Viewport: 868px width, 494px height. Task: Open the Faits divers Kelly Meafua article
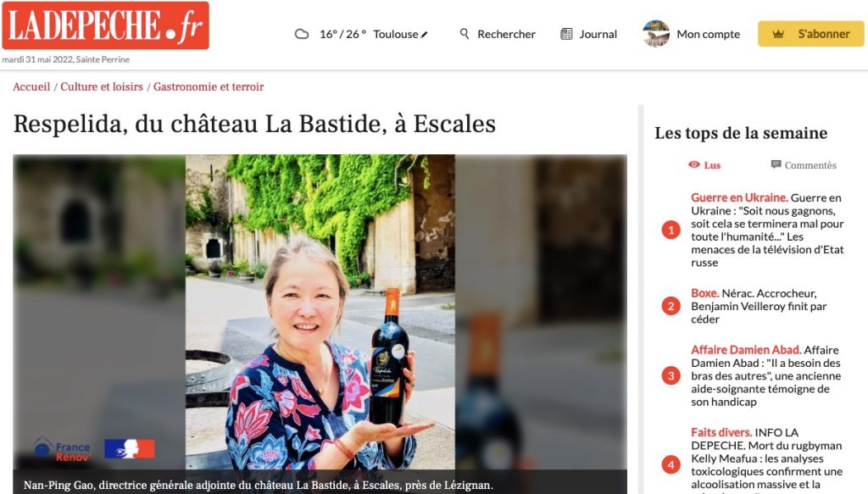click(x=766, y=458)
